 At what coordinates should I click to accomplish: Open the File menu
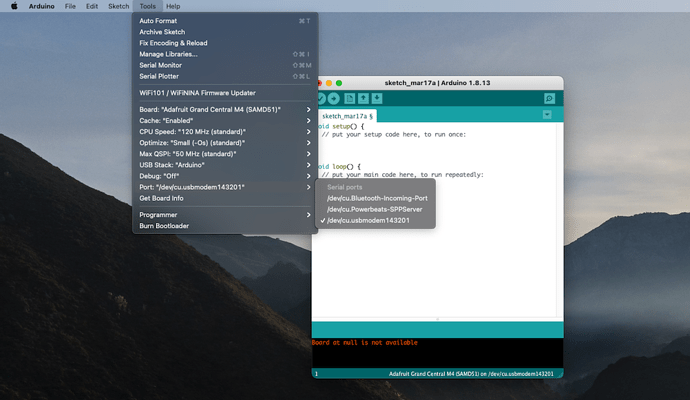[x=70, y=6]
